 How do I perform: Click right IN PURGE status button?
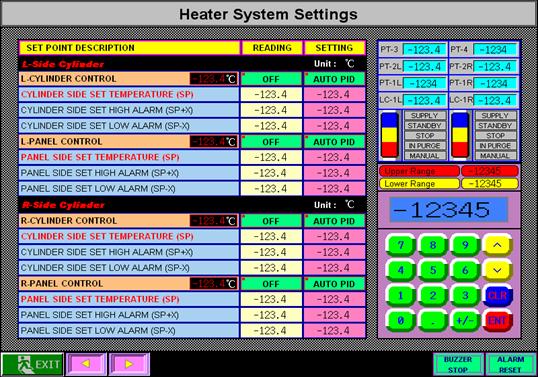495,145
